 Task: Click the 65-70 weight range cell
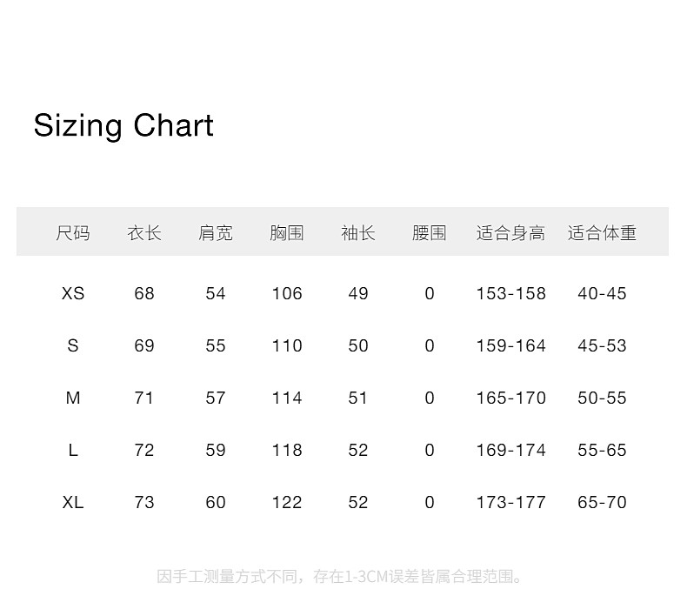tap(602, 502)
